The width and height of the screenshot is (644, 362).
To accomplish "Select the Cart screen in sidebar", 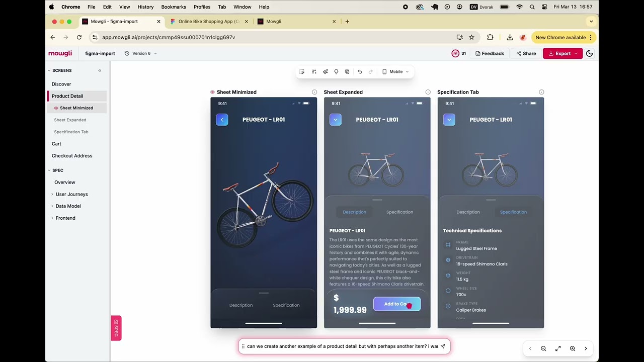I will click(x=56, y=144).
